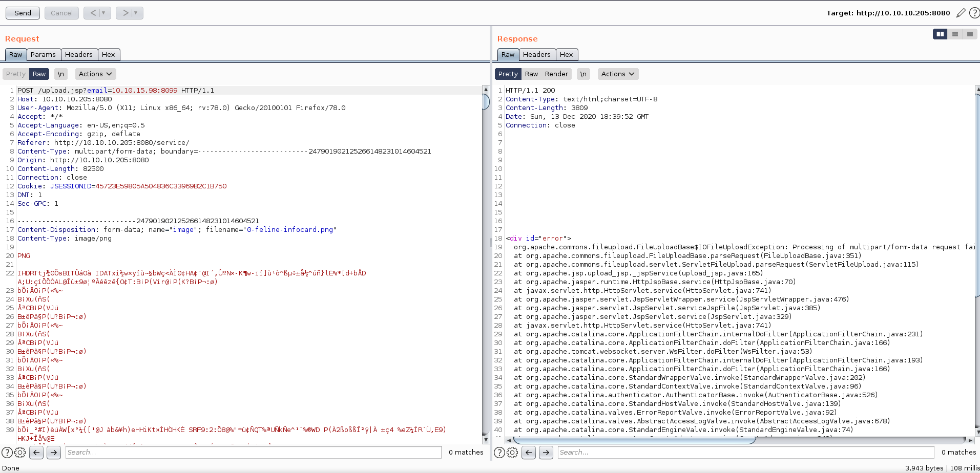Viewport: 980px width, 473px height.
Task: Click the request pane vertical scrollbar
Action: click(486, 101)
